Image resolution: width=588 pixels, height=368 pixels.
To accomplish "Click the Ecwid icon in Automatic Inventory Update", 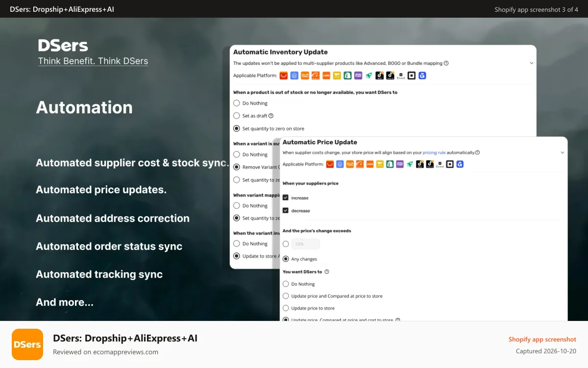I will (x=401, y=76).
